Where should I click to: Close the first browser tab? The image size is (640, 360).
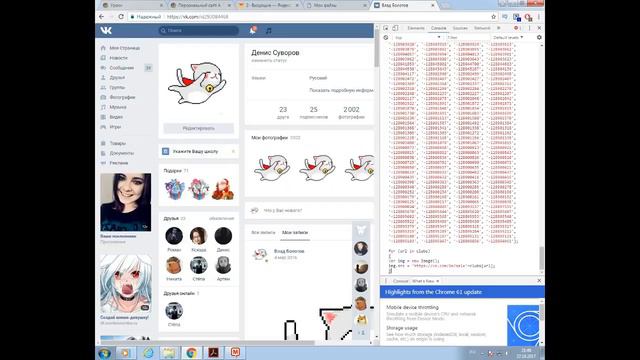(x=162, y=5)
